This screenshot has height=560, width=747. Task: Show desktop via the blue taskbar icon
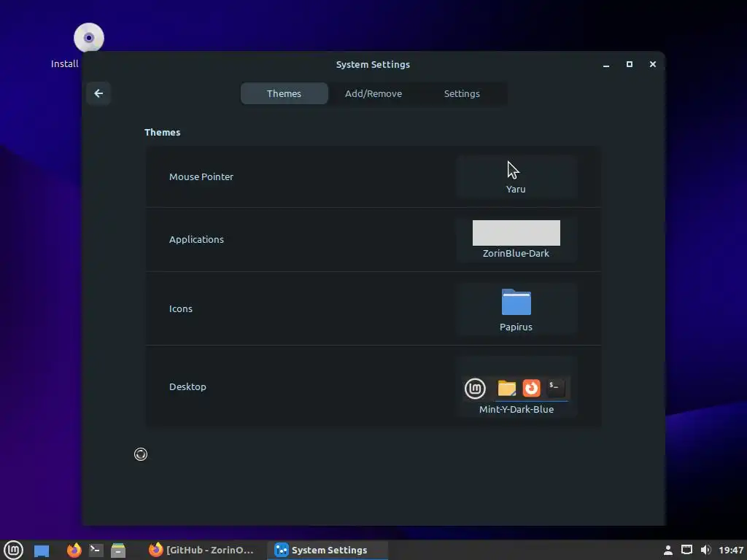(42, 551)
